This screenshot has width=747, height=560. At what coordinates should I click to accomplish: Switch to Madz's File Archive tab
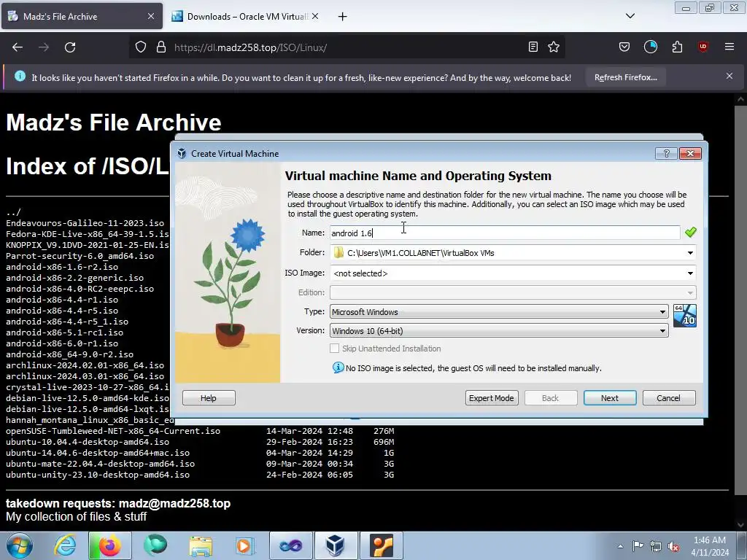click(82, 16)
